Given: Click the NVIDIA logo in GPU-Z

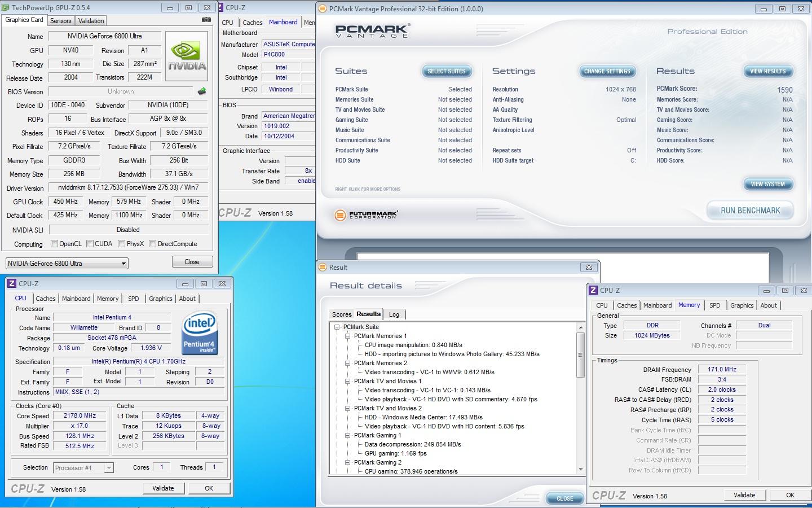Looking at the screenshot, I should [x=187, y=56].
